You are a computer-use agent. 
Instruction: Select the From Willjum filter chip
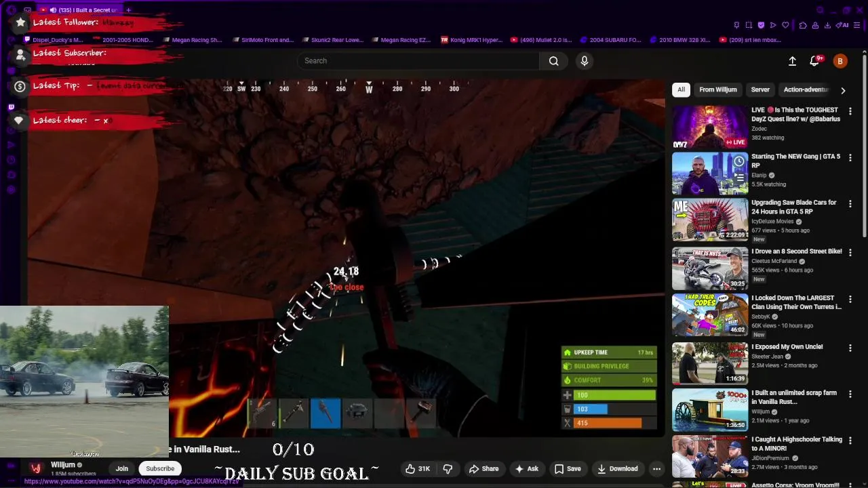(717, 89)
